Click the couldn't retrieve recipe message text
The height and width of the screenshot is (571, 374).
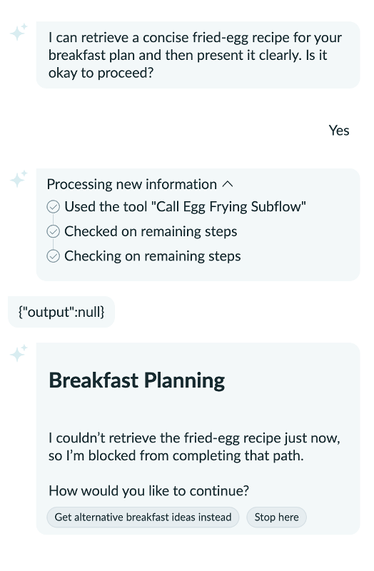pyautogui.click(x=194, y=447)
